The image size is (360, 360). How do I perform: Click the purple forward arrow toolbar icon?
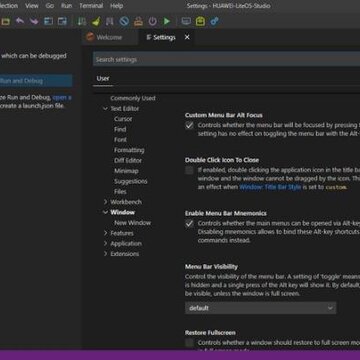pos(34,22)
